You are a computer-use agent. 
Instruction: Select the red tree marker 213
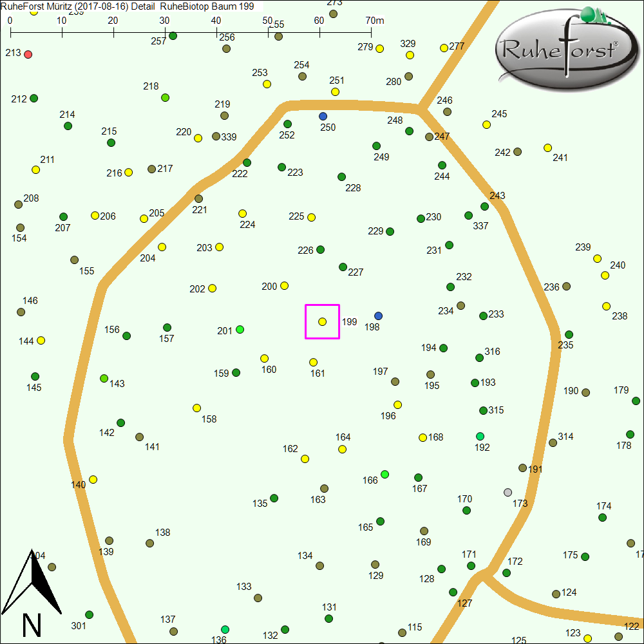point(28,54)
